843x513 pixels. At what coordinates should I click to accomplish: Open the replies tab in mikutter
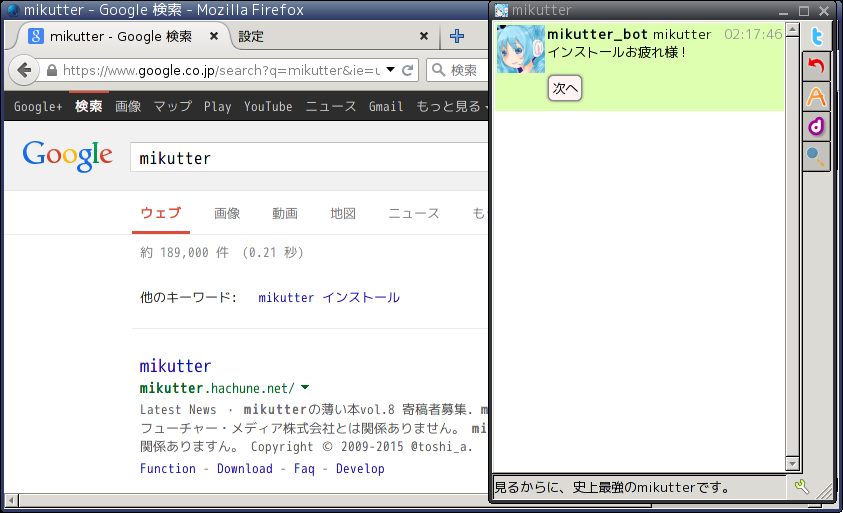coord(816,66)
